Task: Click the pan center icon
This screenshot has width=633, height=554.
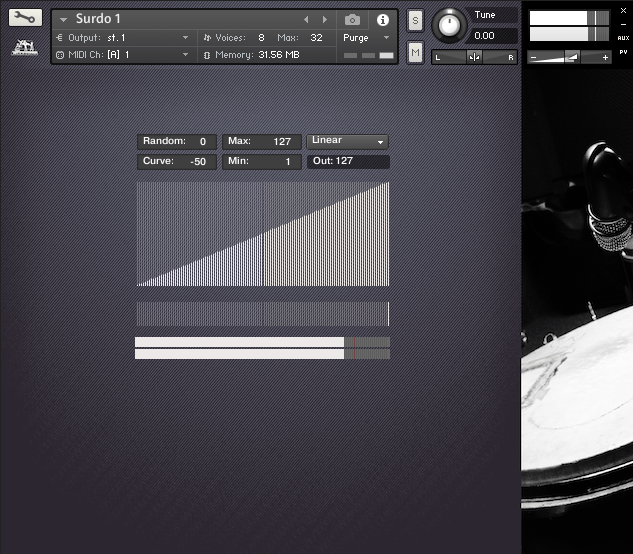Action: pos(474,57)
